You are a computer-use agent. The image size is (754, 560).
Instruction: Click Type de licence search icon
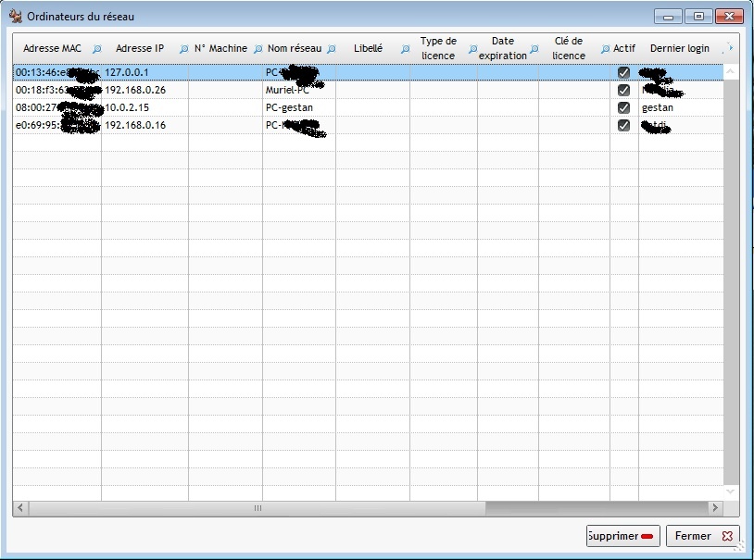coord(472,49)
